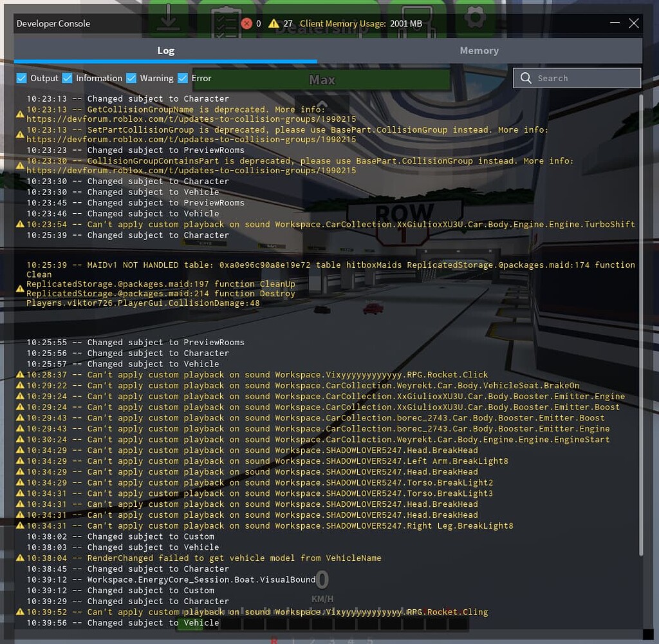This screenshot has width=659, height=644.
Task: Select the EnergyCore_Session.Boat.VisualBound log line
Action: coord(201,580)
